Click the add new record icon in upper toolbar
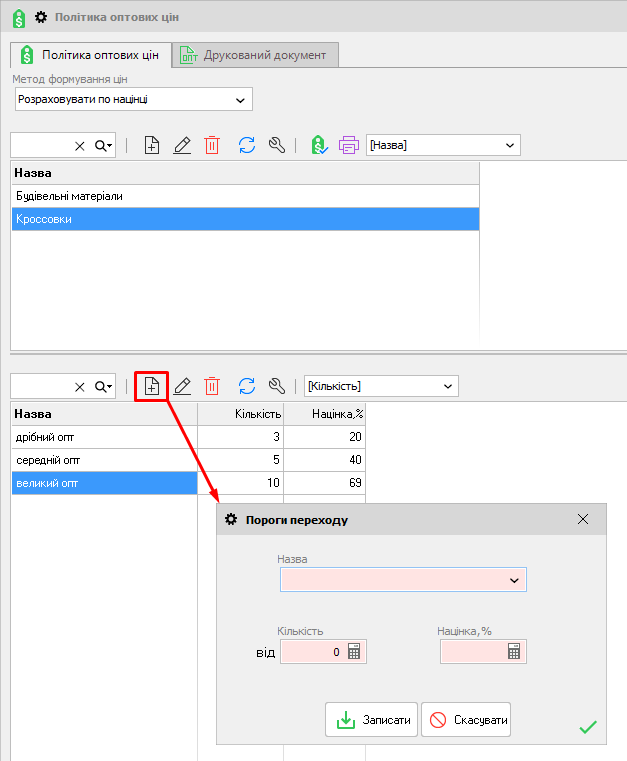The image size is (627, 761). [x=152, y=145]
